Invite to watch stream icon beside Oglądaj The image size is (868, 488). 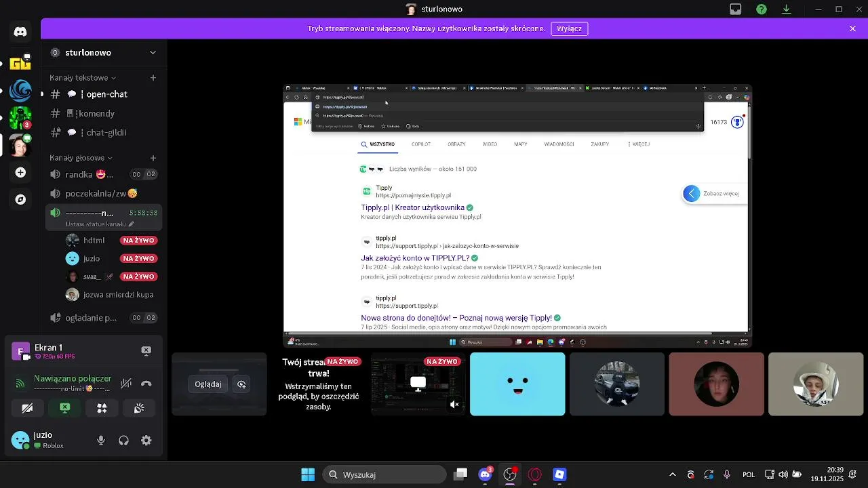[241, 384]
